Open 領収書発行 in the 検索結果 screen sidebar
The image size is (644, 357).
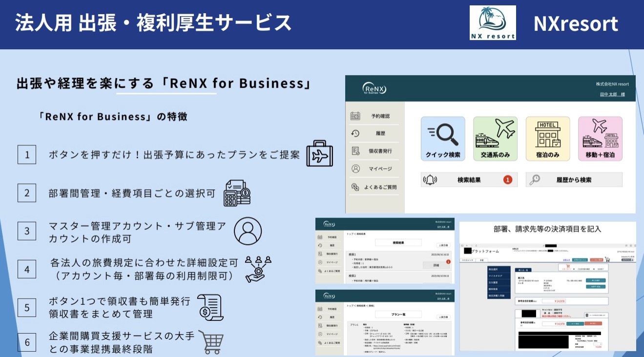pos(328,254)
